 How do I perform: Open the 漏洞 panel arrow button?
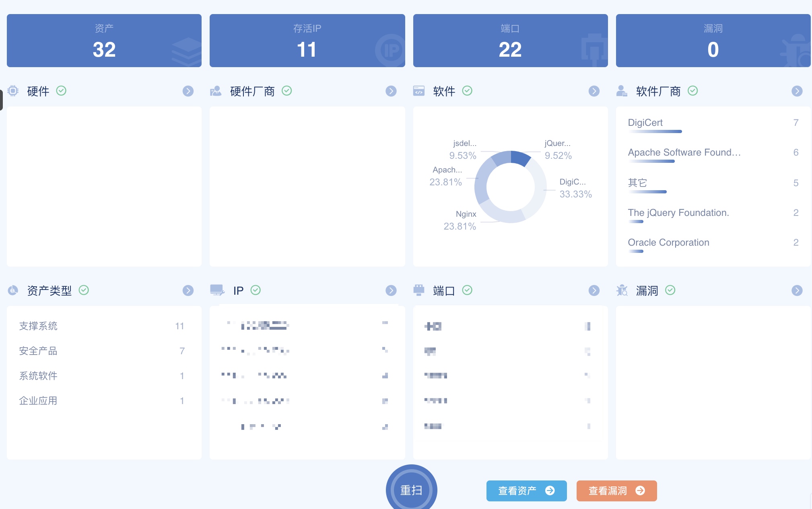(x=797, y=291)
